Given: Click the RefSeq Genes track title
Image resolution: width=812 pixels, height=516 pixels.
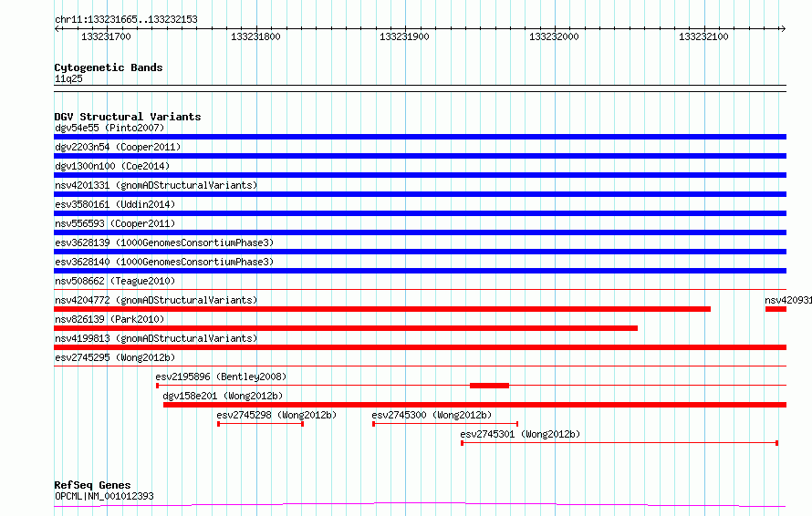Looking at the screenshot, I should tap(92, 485).
